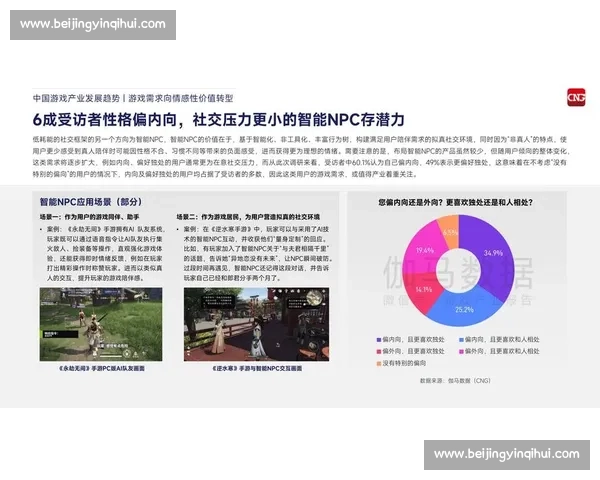This screenshot has height=480, width=600.
Task: Select caption '《永劫无间》手游PC版AI队友画面'
Action: [x=102, y=368]
